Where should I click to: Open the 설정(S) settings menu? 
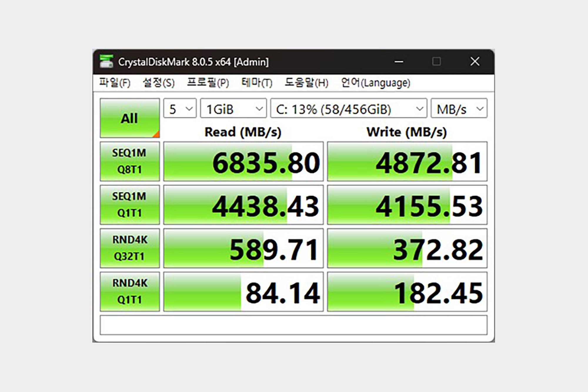(158, 83)
